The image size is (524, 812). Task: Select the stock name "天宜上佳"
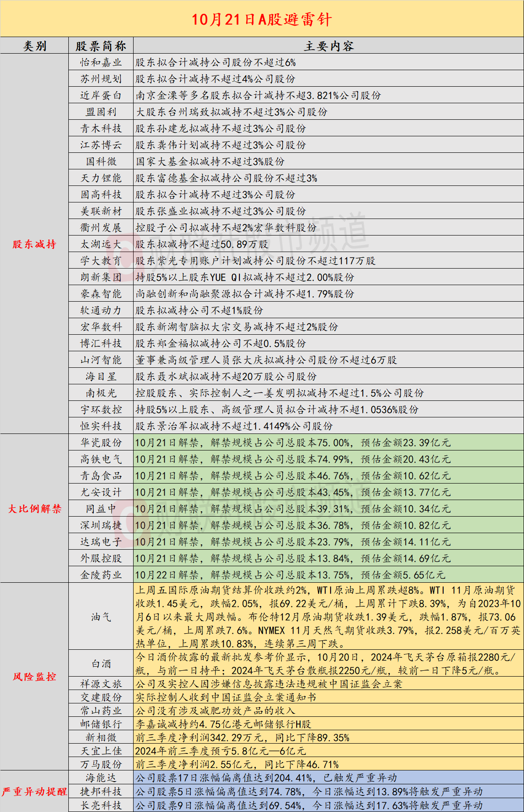point(101,751)
